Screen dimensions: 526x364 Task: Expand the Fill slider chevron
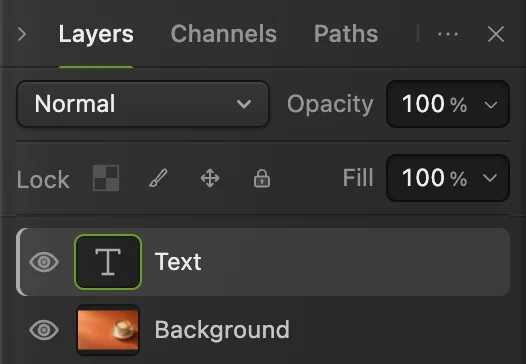coord(490,178)
